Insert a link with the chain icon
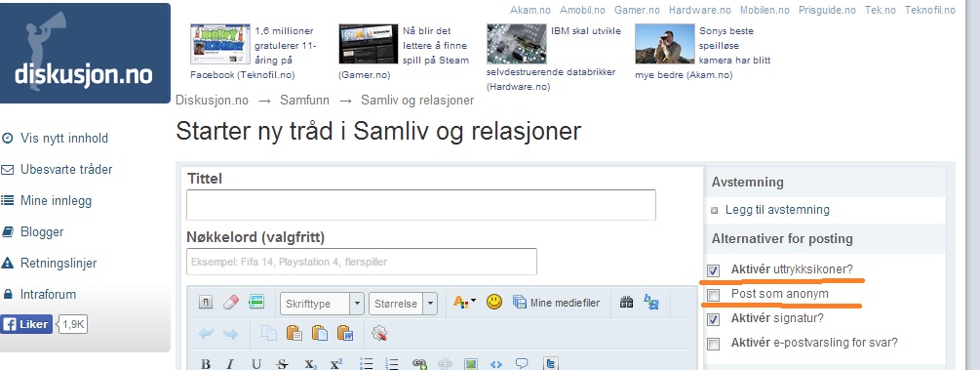The width and height of the screenshot is (980, 370). pyautogui.click(x=420, y=364)
